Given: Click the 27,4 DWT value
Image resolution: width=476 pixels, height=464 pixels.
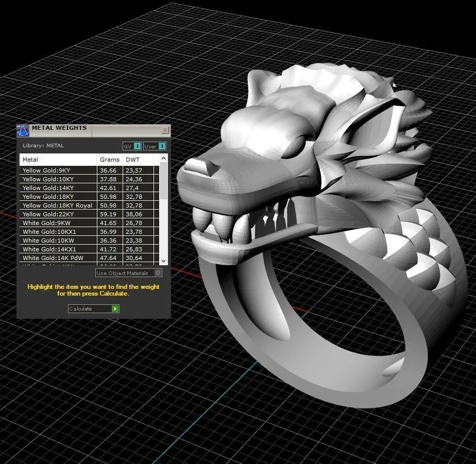Looking at the screenshot, I should pos(132,188).
